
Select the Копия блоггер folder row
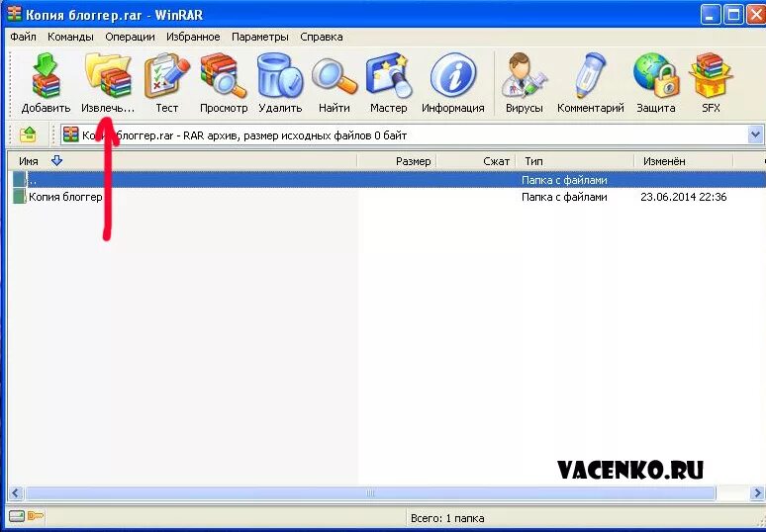tap(387, 197)
